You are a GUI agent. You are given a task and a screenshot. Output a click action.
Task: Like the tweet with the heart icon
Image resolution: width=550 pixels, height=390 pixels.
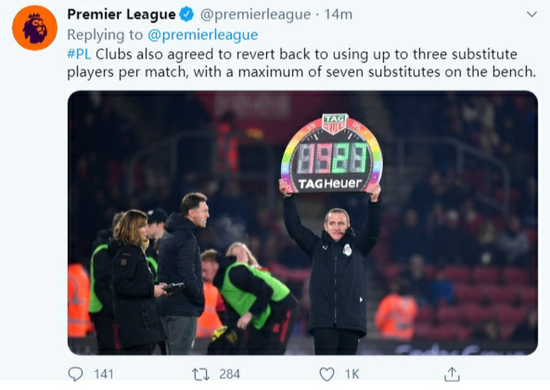pos(327,374)
